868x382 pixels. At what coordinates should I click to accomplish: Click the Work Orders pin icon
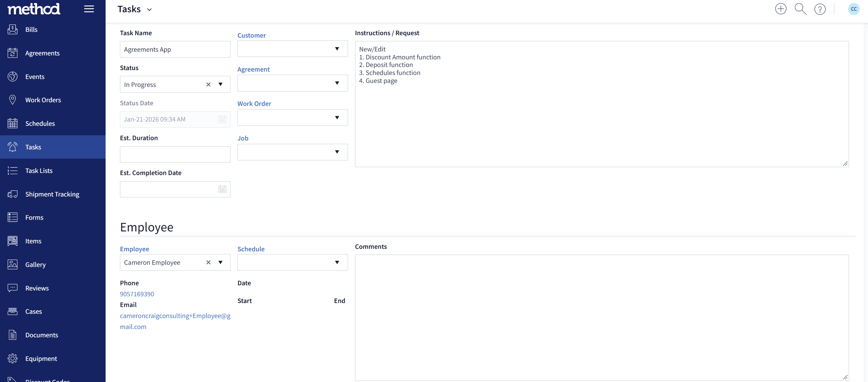tap(13, 100)
